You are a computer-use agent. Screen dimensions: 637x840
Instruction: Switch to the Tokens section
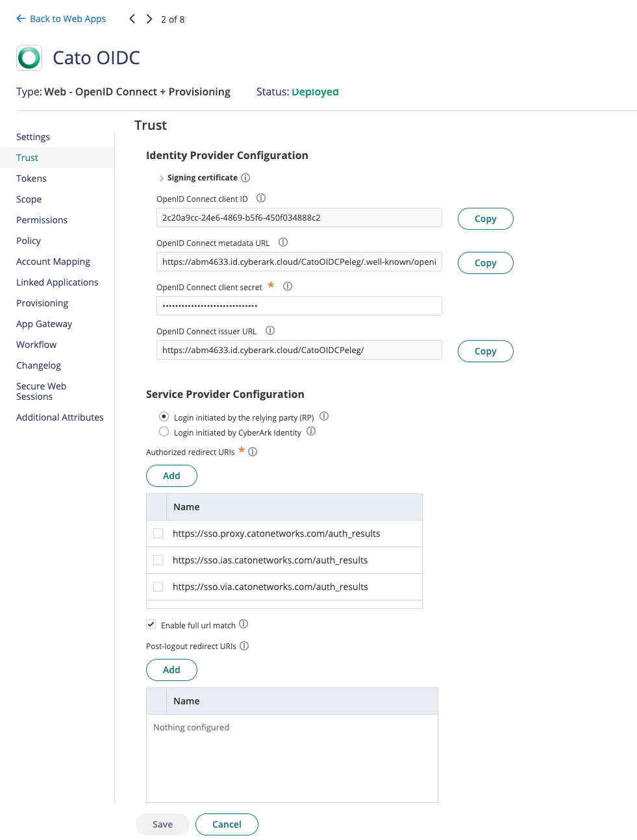(31, 178)
